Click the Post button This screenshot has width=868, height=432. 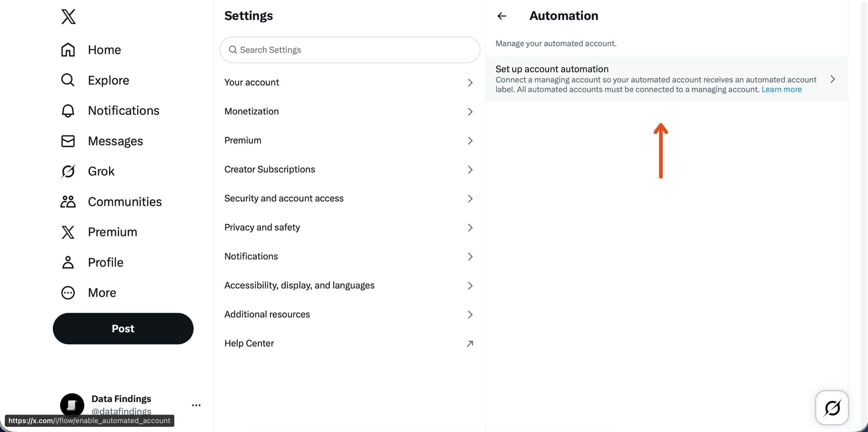[x=123, y=328]
